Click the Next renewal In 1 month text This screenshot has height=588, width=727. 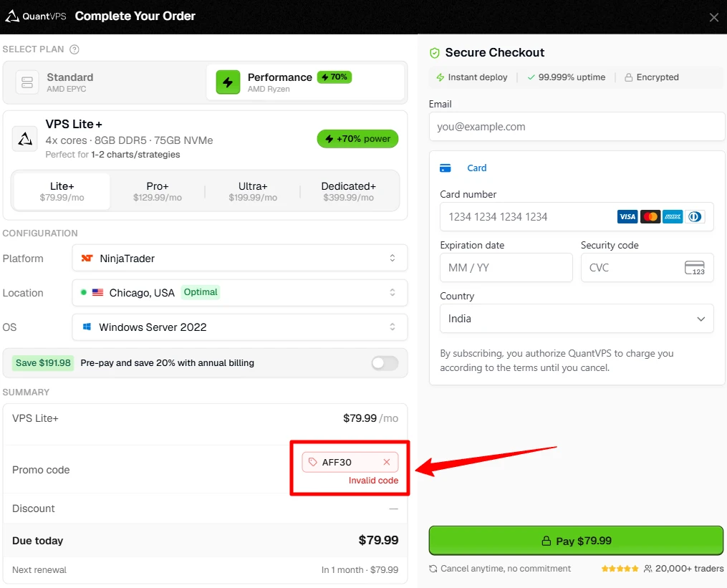pos(360,570)
